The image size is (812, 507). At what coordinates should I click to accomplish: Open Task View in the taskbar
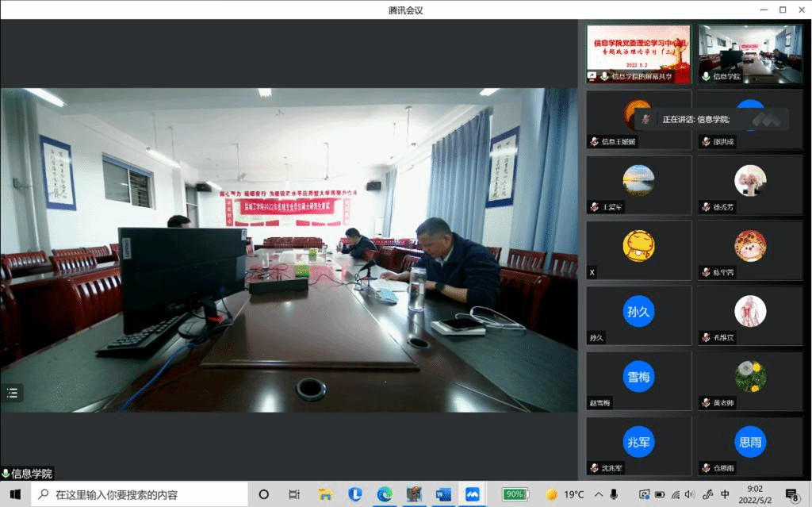(x=294, y=494)
